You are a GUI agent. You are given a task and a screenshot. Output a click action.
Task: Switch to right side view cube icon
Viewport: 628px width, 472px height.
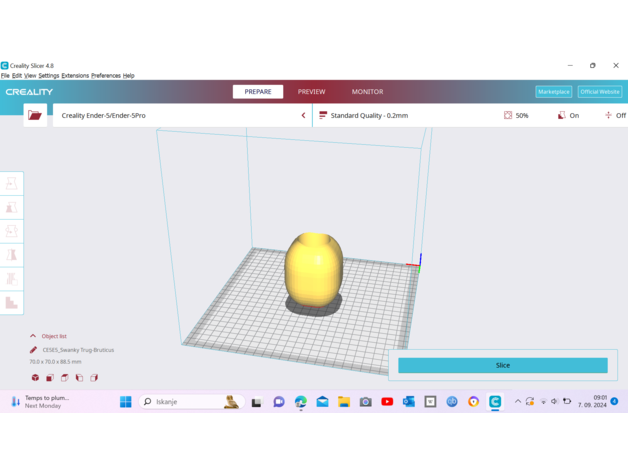tap(94, 378)
